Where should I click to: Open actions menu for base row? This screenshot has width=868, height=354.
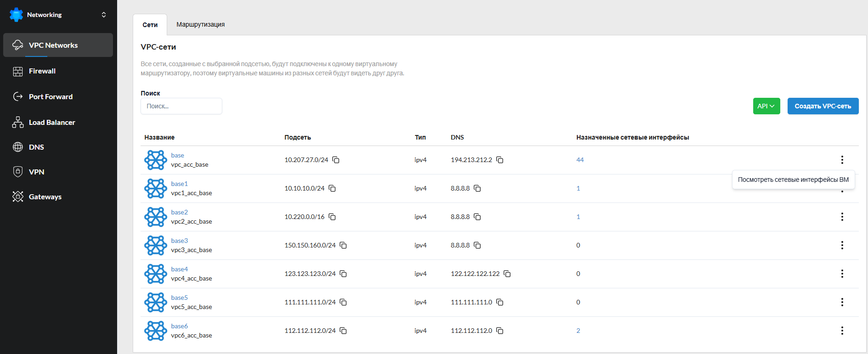tap(842, 160)
